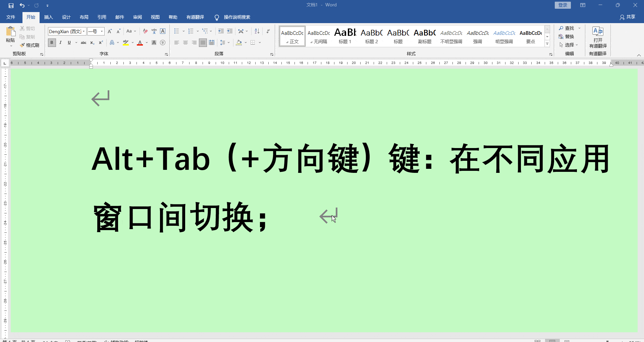Open the font size dropdown
Viewport: 644px width, 342px height.
coord(102,31)
